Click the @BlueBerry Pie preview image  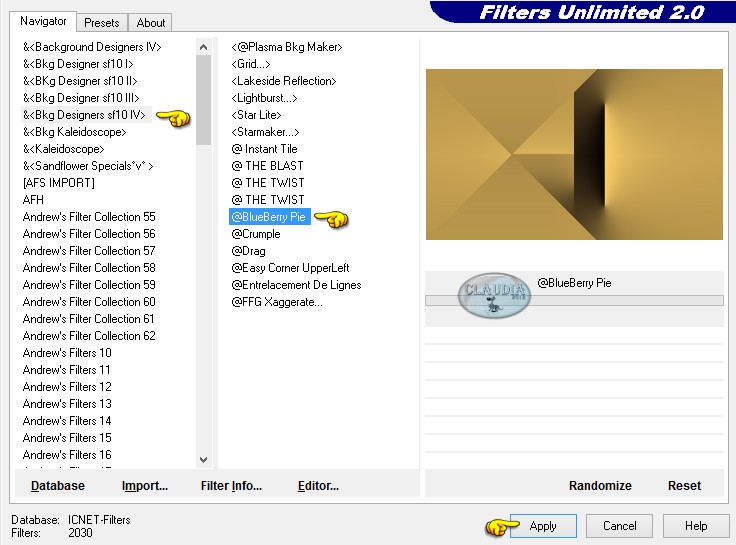click(x=574, y=154)
